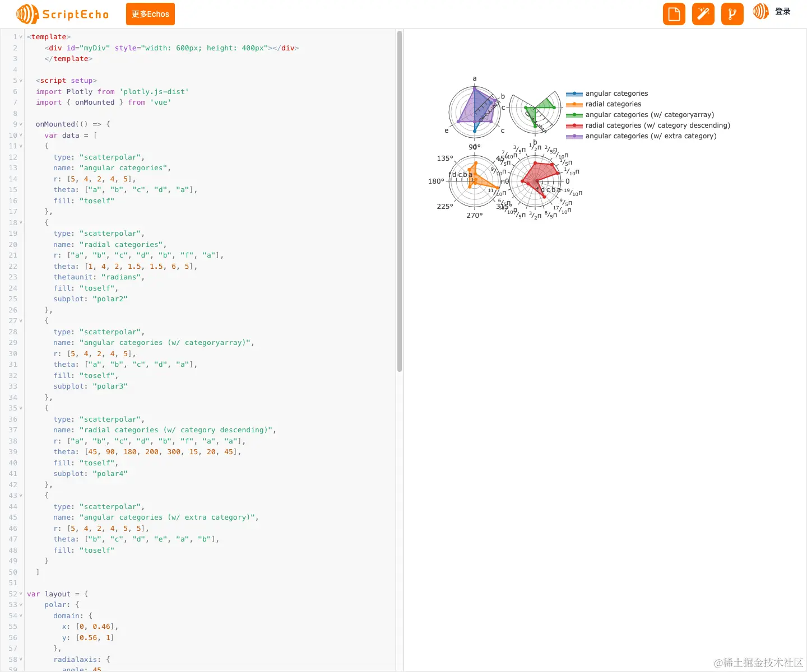This screenshot has height=672, width=807.
Task: Click the subplot: "polar4" line
Action: pos(90,474)
